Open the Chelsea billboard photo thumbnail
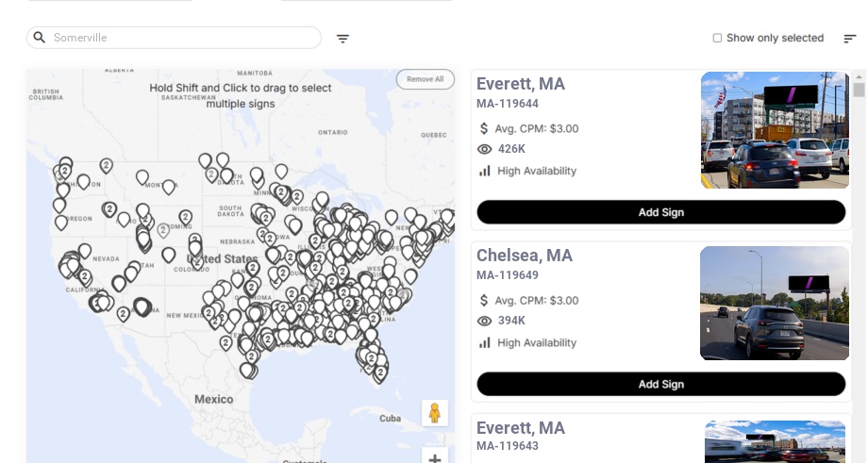The image size is (868, 463). [x=775, y=303]
